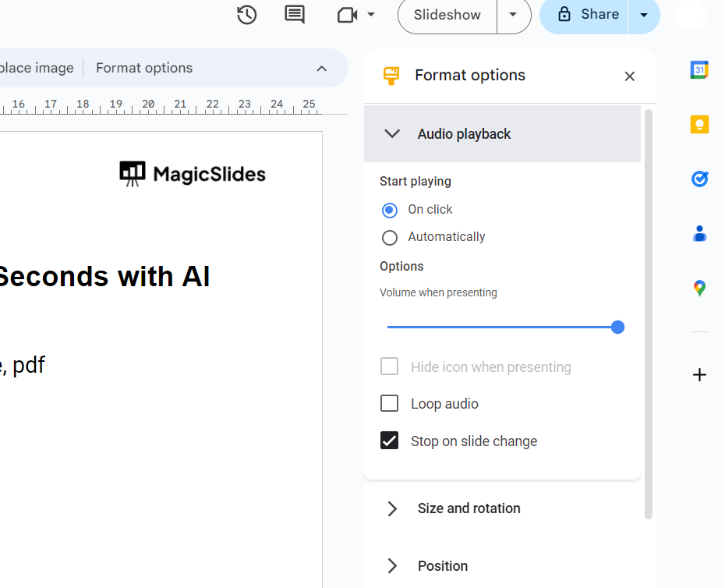The width and height of the screenshot is (725, 588).
Task: Open Contacts side panel icon
Action: [699, 234]
